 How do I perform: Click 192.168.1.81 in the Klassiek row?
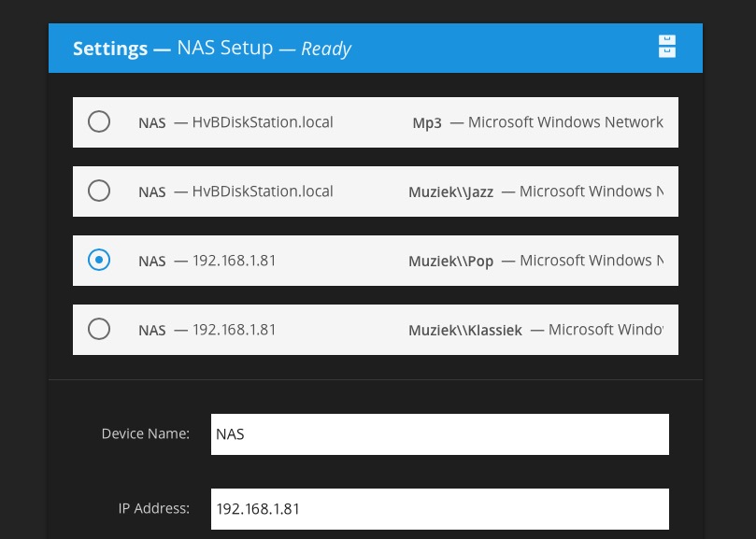pyautogui.click(x=234, y=329)
